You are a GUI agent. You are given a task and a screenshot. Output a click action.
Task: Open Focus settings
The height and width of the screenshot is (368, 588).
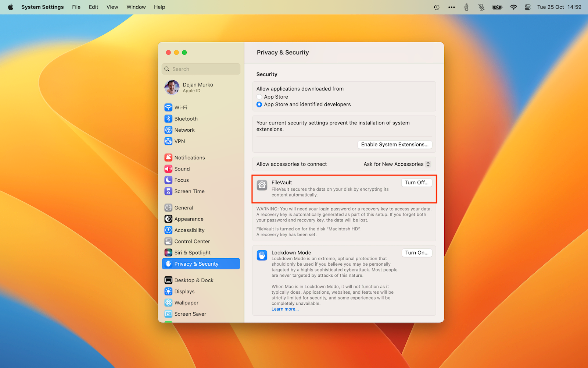pyautogui.click(x=181, y=180)
